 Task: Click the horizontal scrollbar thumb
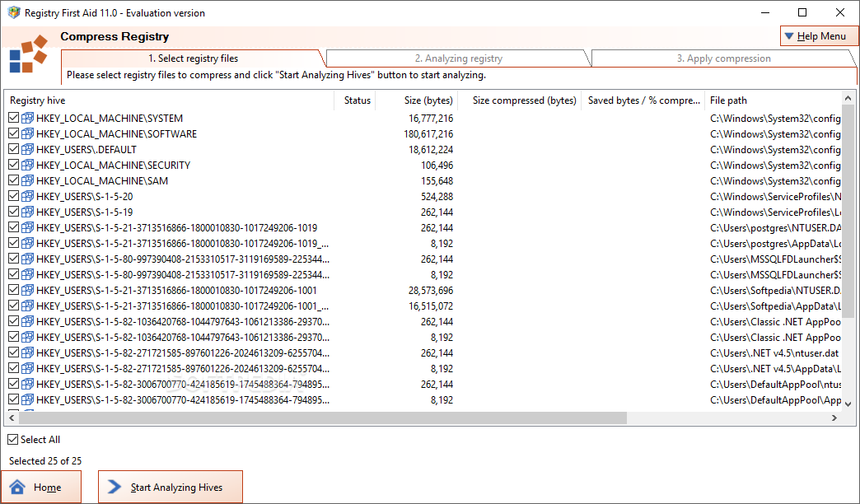point(323,418)
